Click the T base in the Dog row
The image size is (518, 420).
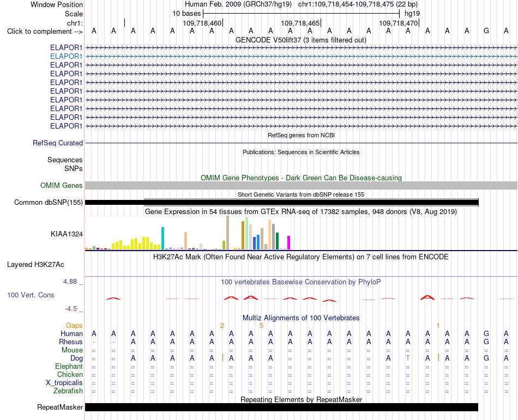(x=408, y=358)
